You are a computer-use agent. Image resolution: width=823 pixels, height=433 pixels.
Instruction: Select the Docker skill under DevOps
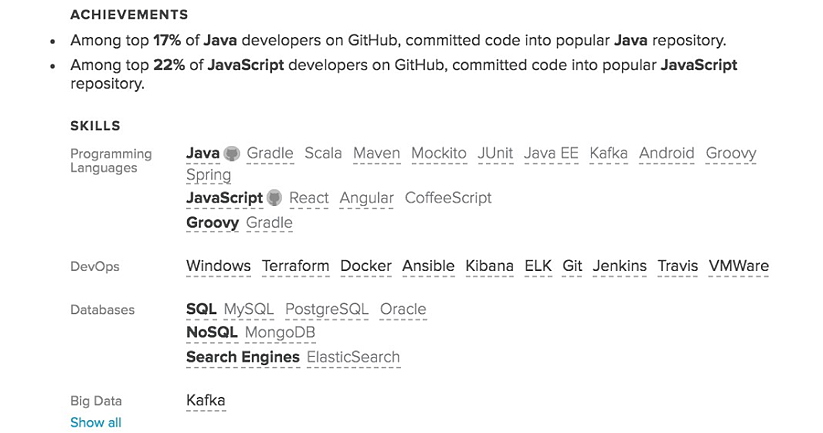click(366, 266)
